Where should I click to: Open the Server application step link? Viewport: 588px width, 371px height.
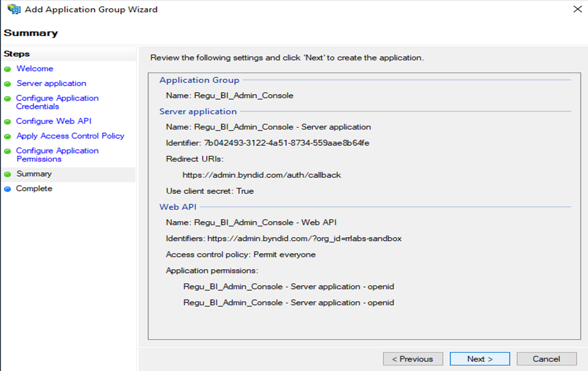pos(51,83)
